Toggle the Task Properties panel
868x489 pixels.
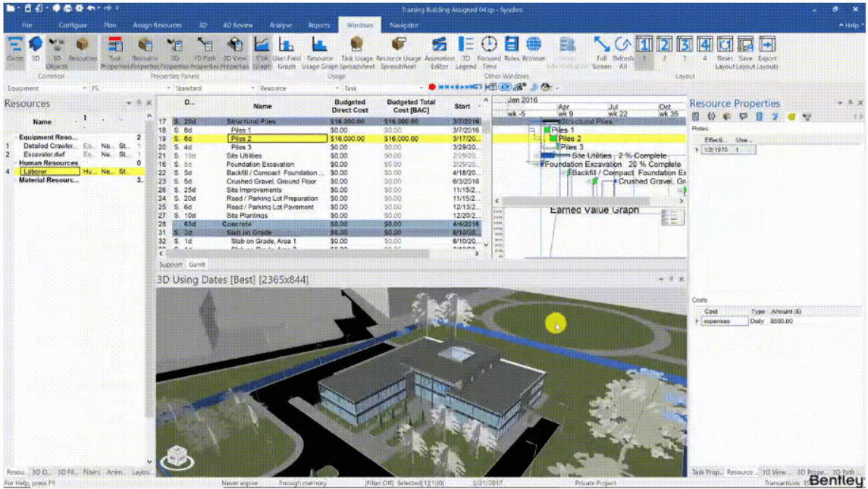[x=114, y=52]
